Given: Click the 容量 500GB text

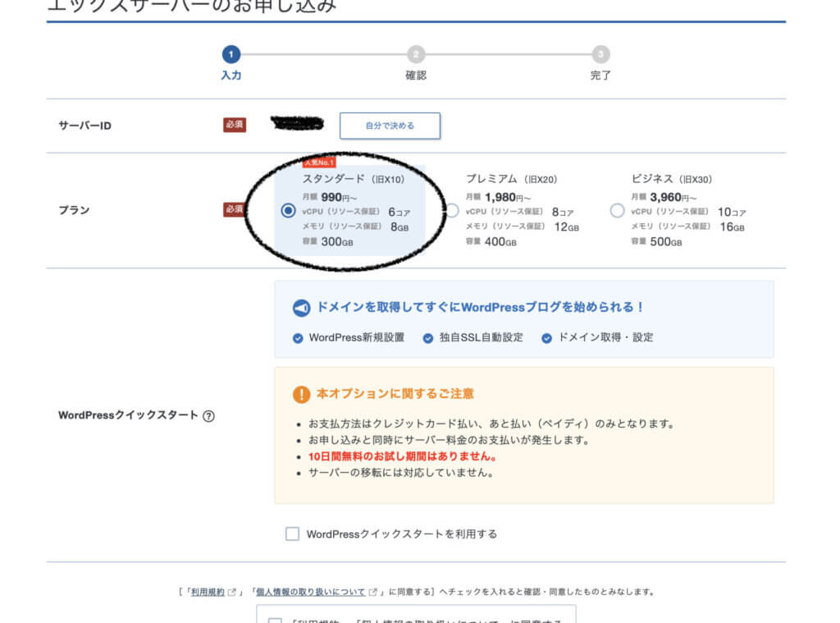Looking at the screenshot, I should pyautogui.click(x=657, y=242).
